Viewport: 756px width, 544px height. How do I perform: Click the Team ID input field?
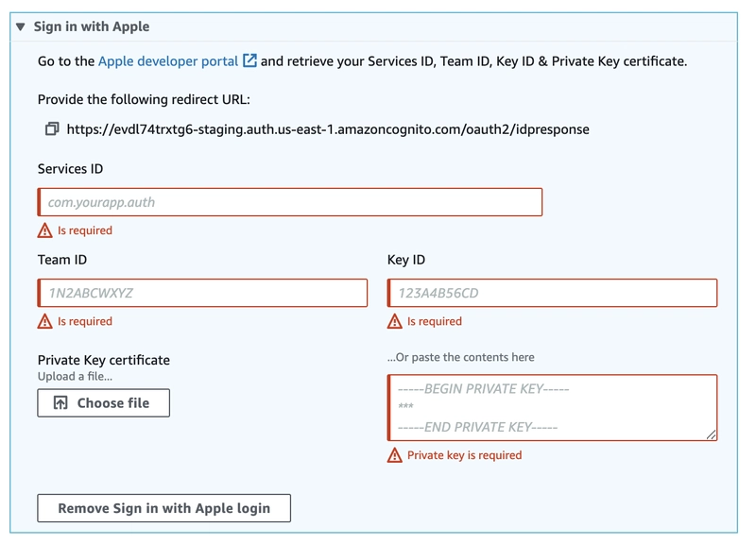tap(202, 293)
